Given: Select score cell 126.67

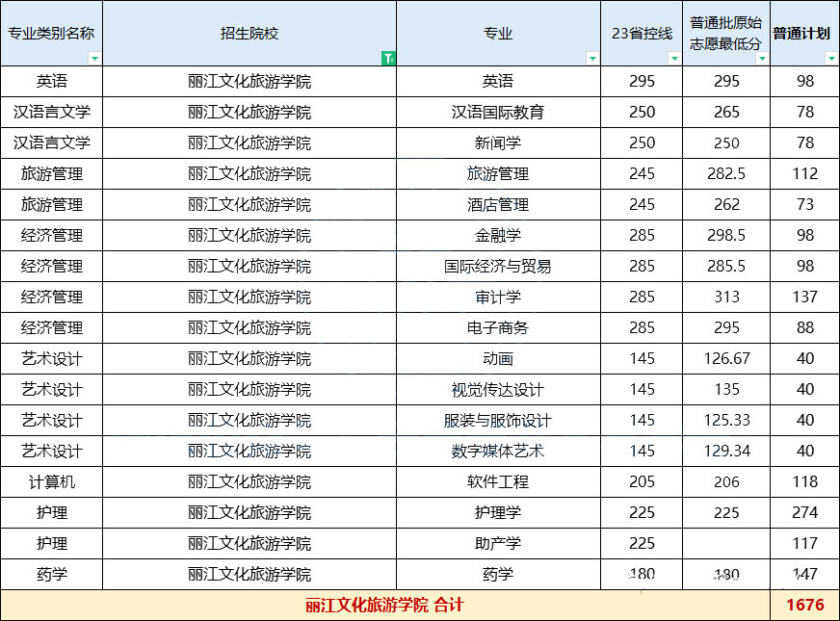Looking at the screenshot, I should click(x=726, y=359).
